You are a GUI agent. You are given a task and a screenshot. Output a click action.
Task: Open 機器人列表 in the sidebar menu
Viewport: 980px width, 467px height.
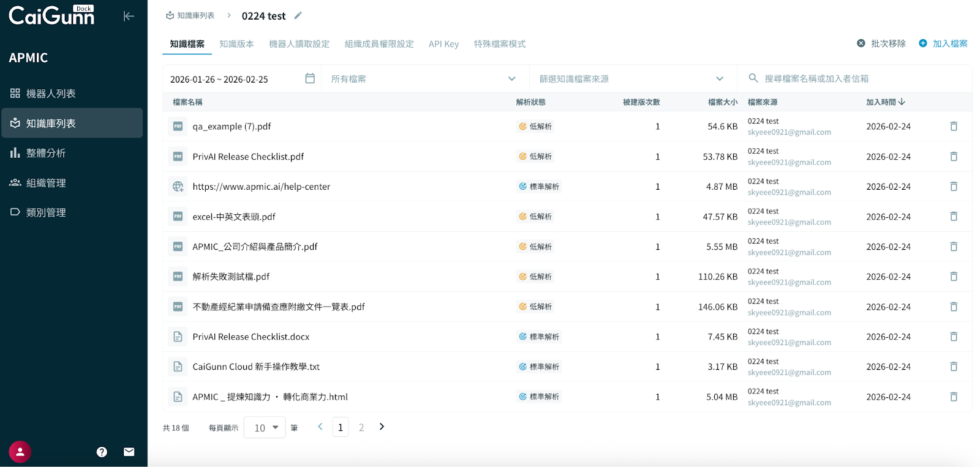click(51, 94)
